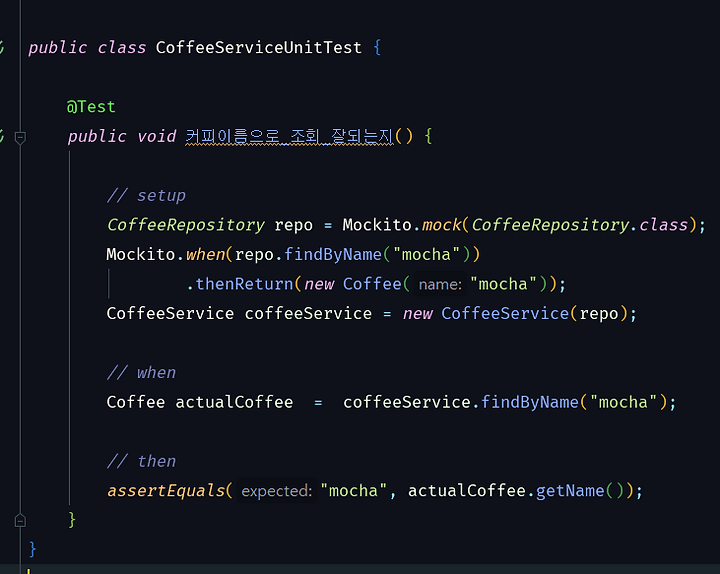Click the run gutter icon beside class declaration
This screenshot has height=574, width=720.
(x=2, y=47)
